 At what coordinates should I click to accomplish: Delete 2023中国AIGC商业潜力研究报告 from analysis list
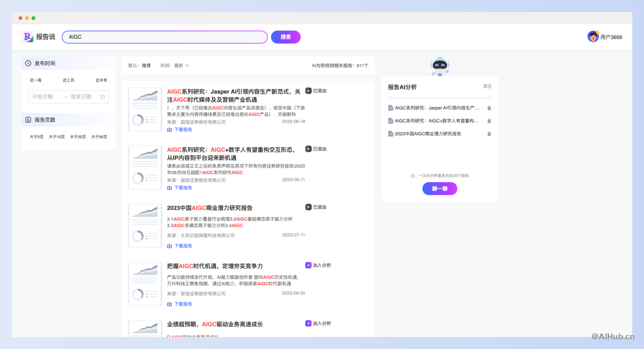click(489, 134)
